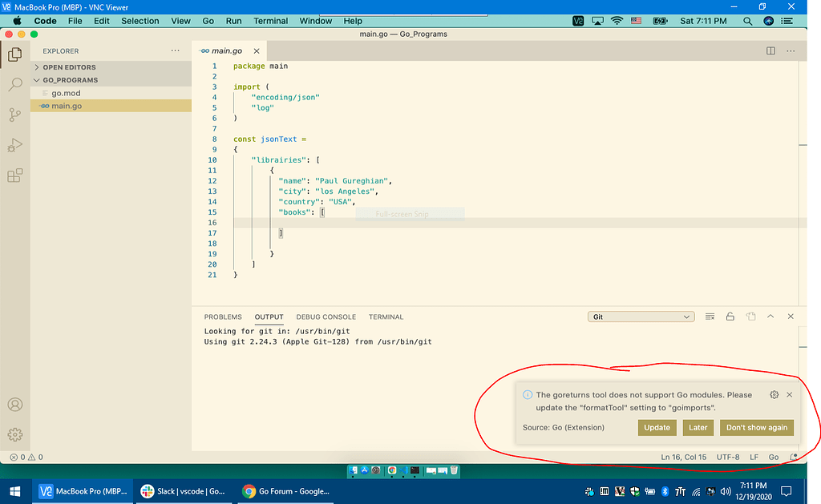Image resolution: width=821 pixels, height=504 pixels.
Task: Open the Run and Debug view
Action: pos(14,145)
